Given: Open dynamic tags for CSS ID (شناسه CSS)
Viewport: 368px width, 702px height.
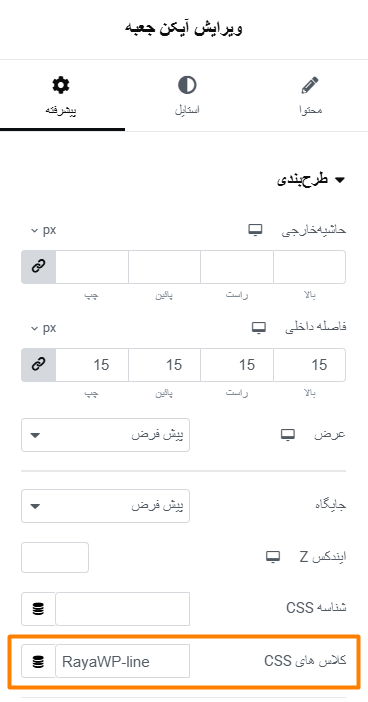Looking at the screenshot, I should (x=39, y=609).
